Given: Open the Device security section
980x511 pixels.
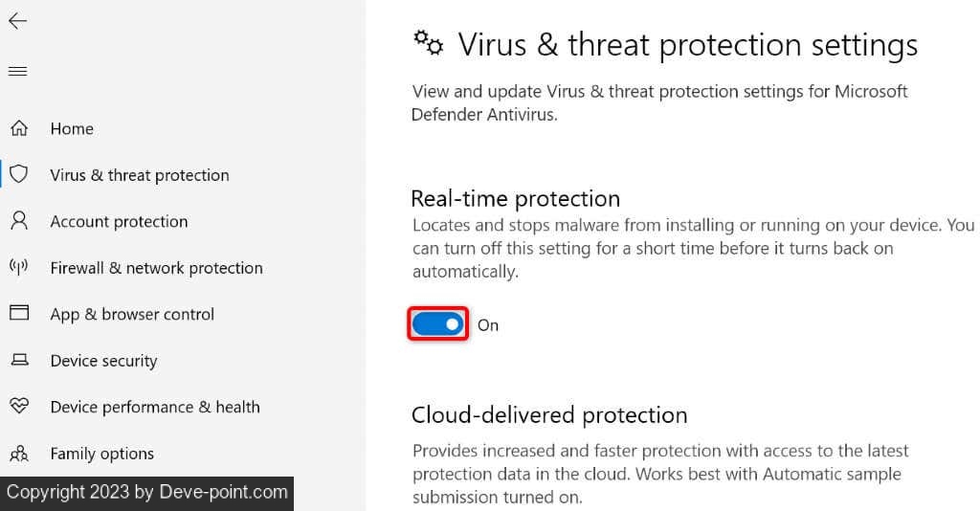Looking at the screenshot, I should pyautogui.click(x=103, y=361).
